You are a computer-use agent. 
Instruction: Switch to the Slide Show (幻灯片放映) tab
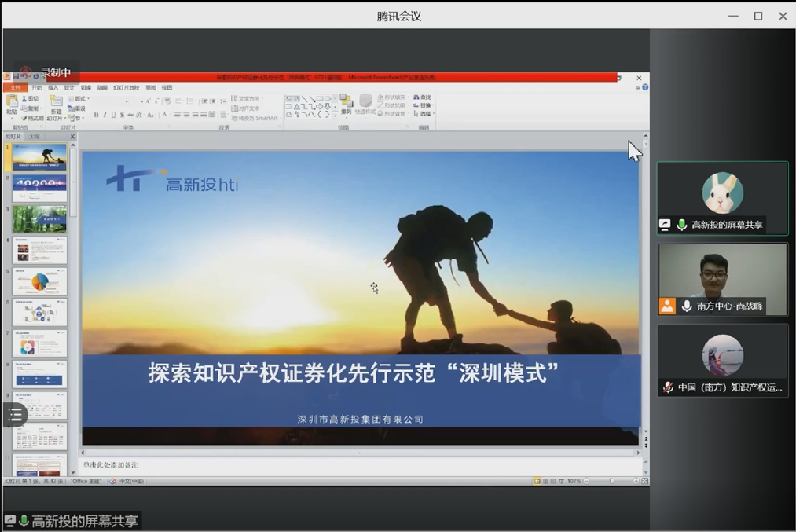point(126,87)
